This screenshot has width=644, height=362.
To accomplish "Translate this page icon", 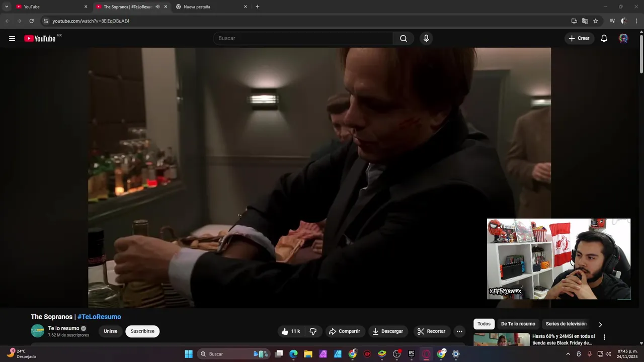I will click(585, 21).
